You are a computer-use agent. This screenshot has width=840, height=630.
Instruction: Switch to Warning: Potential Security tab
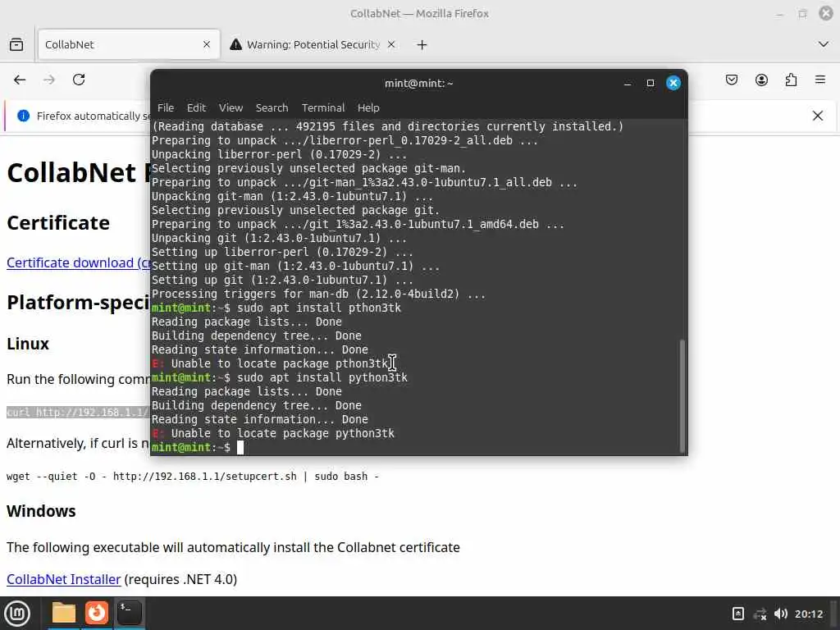(313, 44)
